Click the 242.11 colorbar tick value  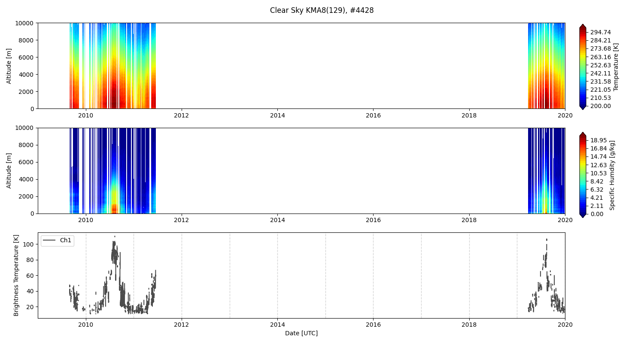pyautogui.click(x=600, y=73)
